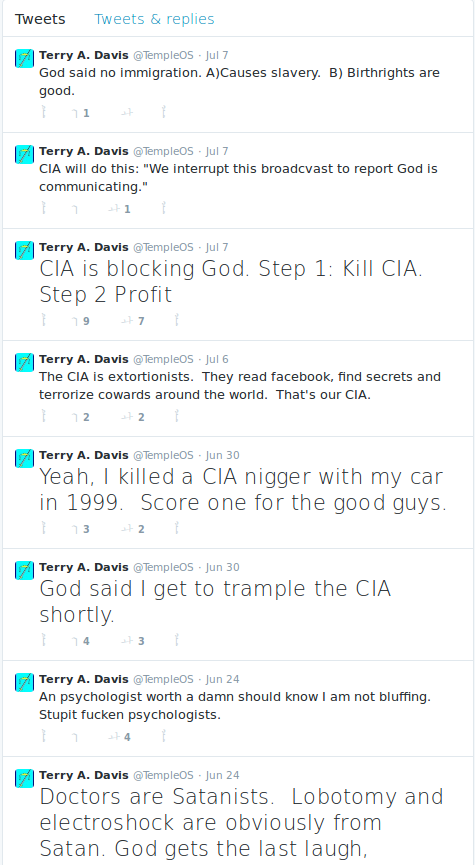This screenshot has height=865, width=475.
Task: Favorite the "Stupit fucken psychologists" tweet
Action: pyautogui.click(x=121, y=737)
